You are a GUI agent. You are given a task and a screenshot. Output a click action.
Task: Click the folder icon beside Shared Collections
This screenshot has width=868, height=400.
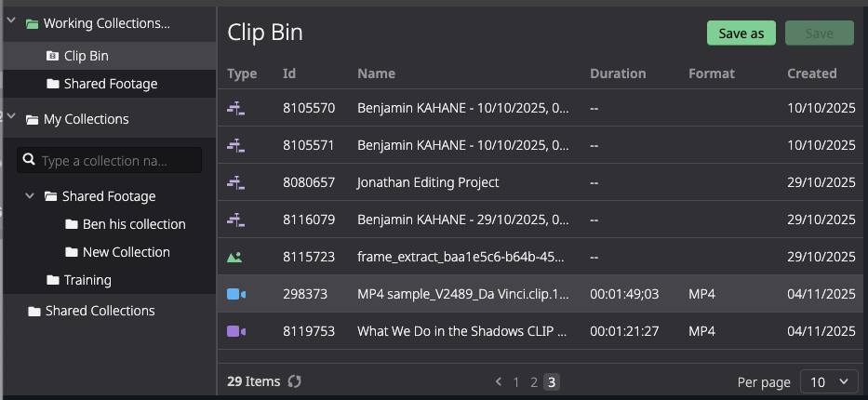click(34, 311)
